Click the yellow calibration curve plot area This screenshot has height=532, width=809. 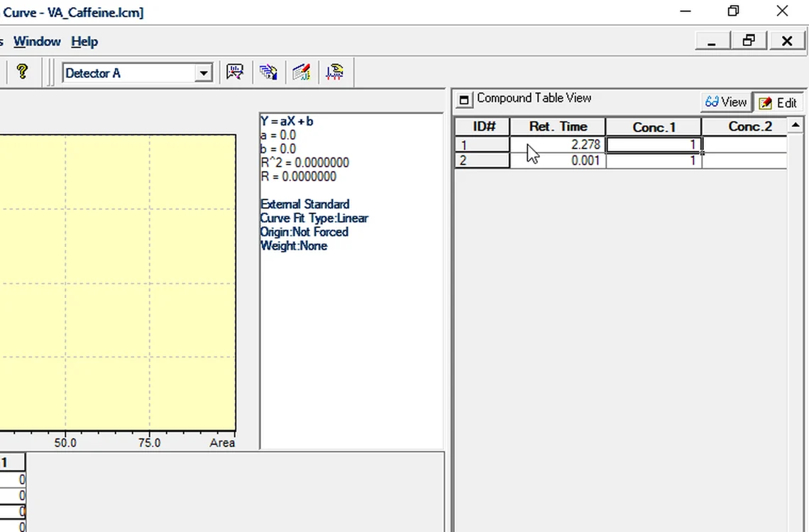click(x=118, y=282)
